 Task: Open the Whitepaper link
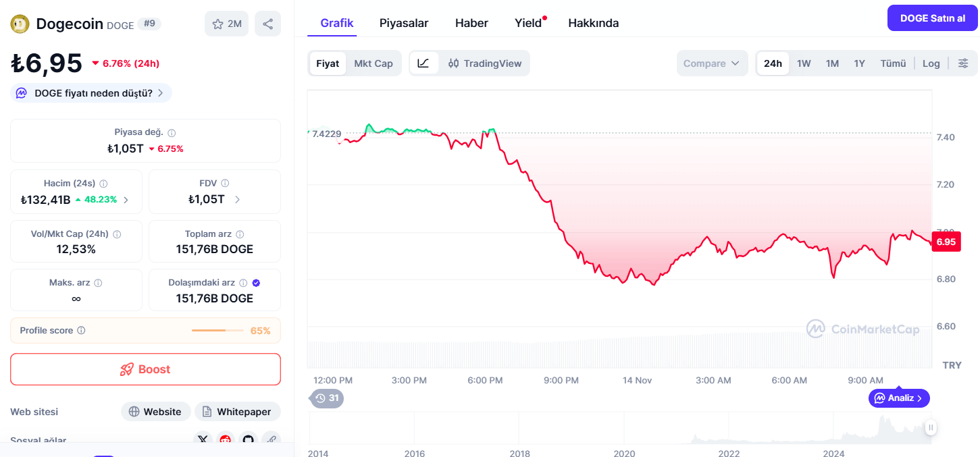click(238, 412)
